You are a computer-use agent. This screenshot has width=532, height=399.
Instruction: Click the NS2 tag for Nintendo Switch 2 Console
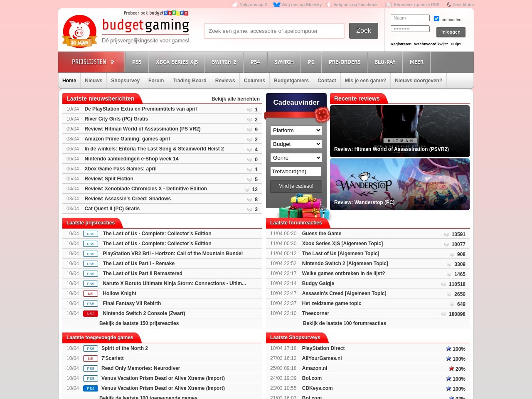(x=91, y=314)
